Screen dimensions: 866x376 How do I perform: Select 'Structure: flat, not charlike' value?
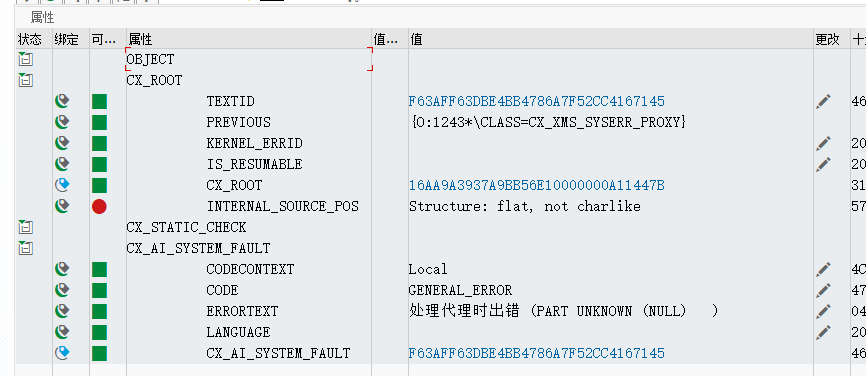click(525, 206)
